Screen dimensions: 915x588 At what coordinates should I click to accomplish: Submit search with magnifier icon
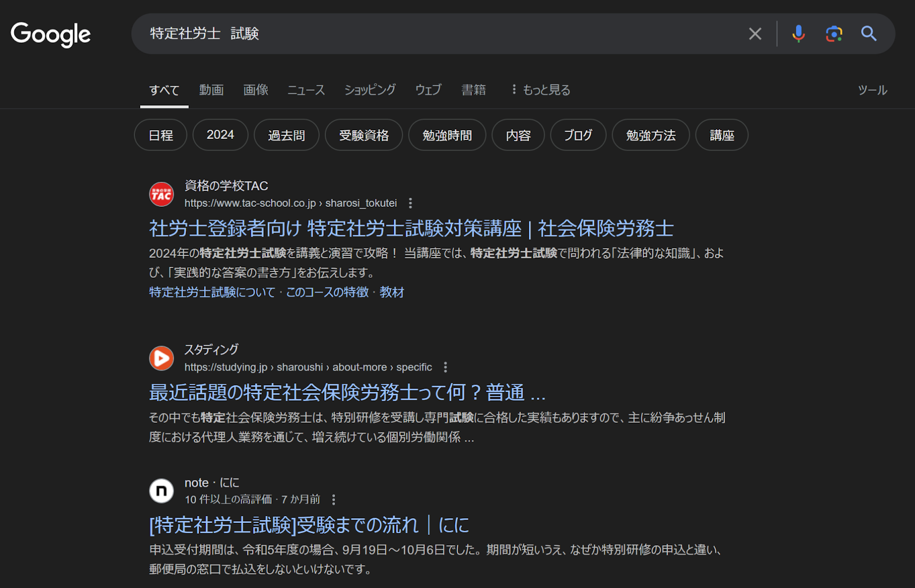tap(869, 34)
